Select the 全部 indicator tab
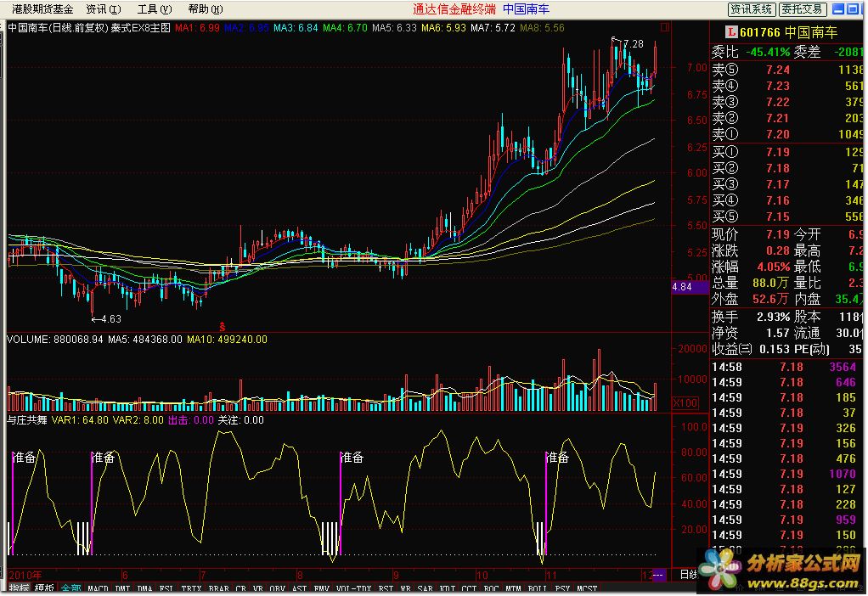This screenshot has width=868, height=596. pos(70,588)
